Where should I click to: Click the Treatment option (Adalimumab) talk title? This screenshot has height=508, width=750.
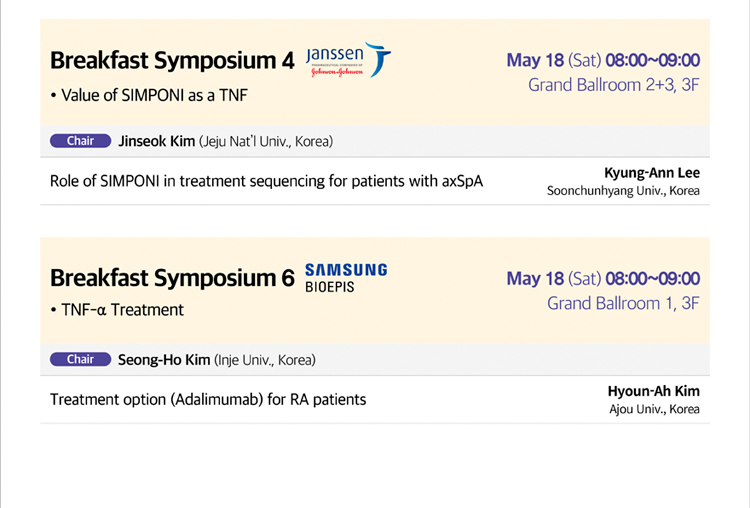pos(208,399)
